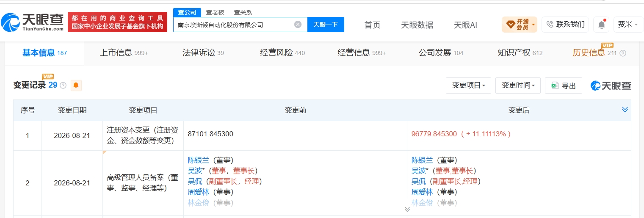Switch to the 查关系 search tab
This screenshot has height=218, width=644.
243,12
